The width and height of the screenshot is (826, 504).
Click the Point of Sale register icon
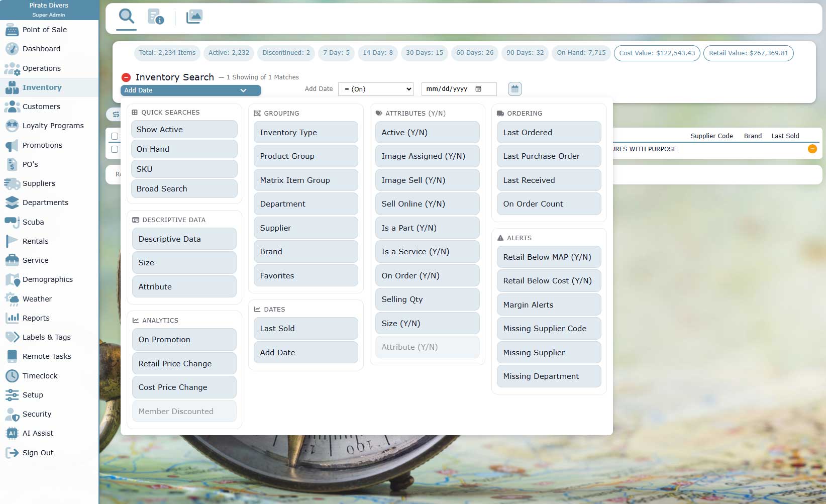12,30
